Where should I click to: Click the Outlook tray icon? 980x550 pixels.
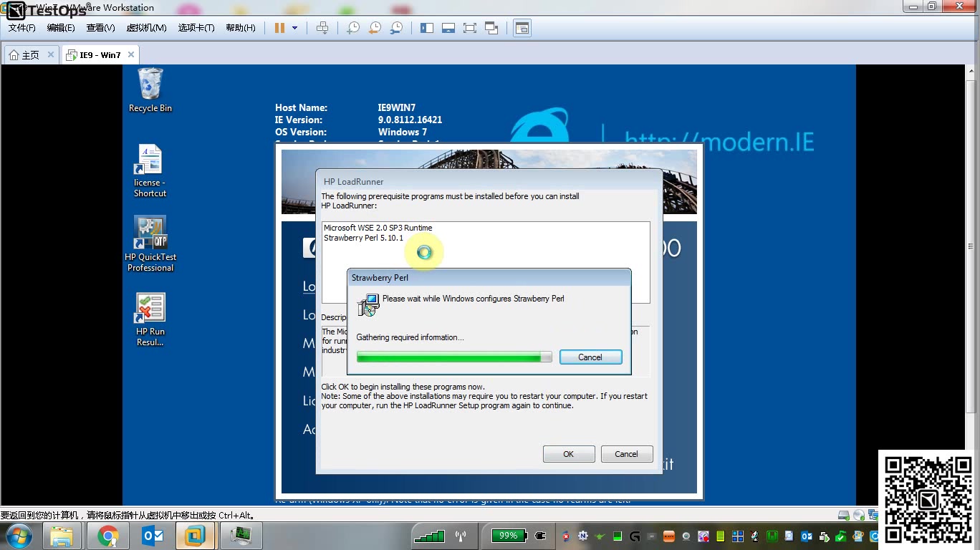(x=807, y=536)
